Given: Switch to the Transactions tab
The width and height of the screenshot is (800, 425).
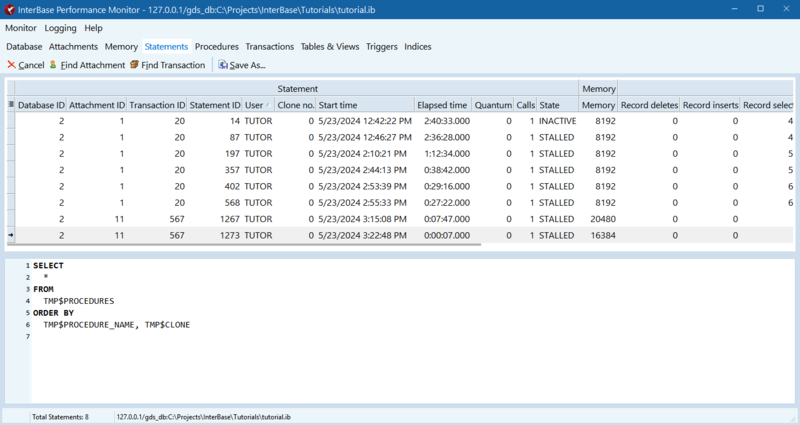Looking at the screenshot, I should click(269, 46).
